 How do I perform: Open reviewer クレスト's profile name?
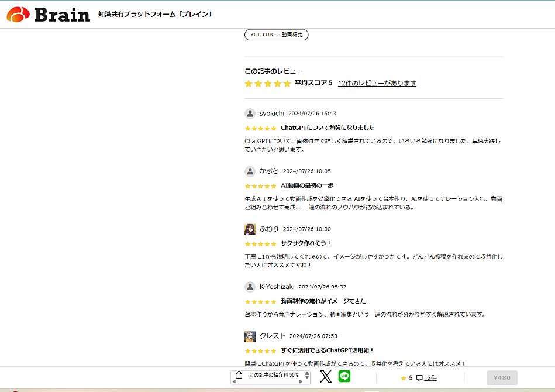[272, 336]
